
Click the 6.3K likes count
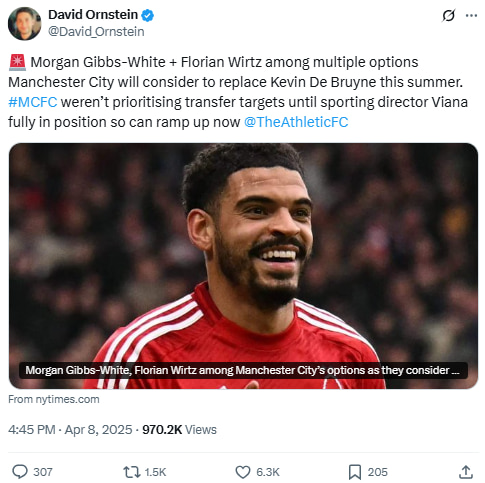pos(268,472)
